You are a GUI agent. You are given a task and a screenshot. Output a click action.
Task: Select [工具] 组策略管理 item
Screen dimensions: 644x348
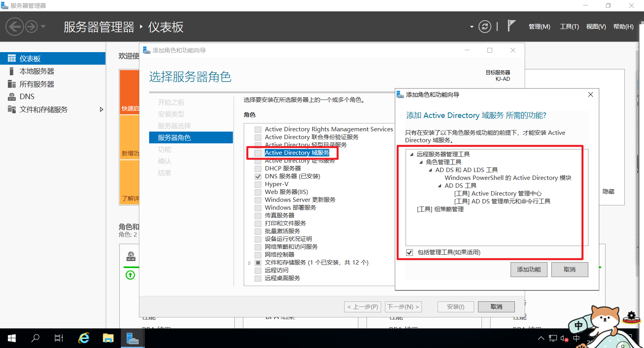pyautogui.click(x=440, y=209)
